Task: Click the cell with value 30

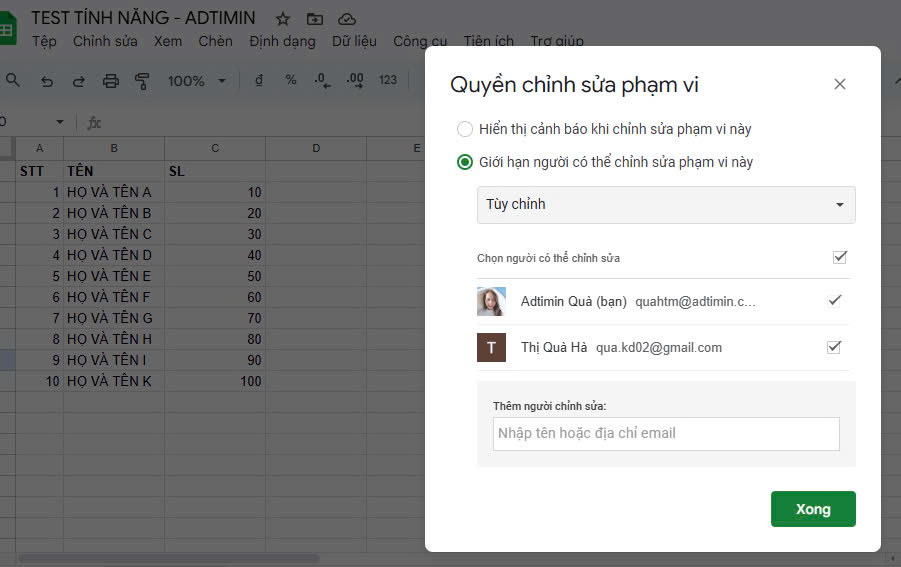Action: [x=215, y=234]
